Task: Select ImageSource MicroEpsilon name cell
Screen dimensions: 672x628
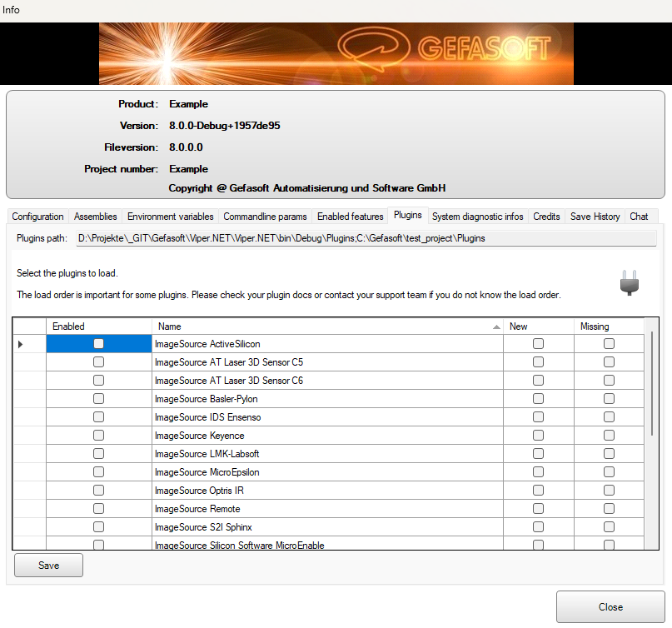Action: [x=328, y=472]
